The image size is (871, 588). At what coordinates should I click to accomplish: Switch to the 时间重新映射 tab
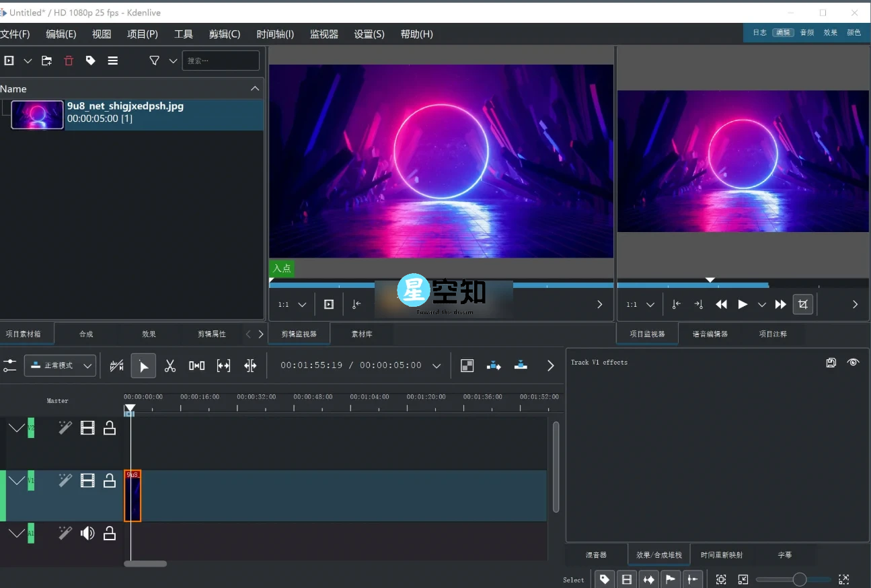click(721, 554)
